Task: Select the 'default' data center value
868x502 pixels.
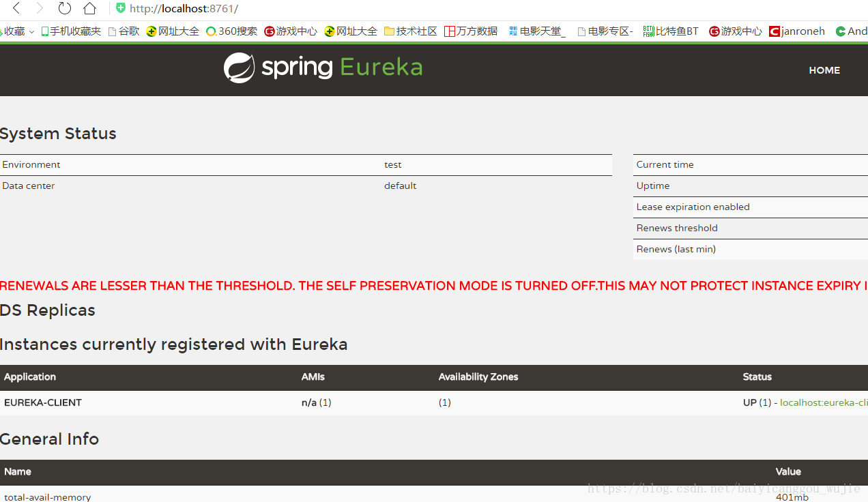Action: (401, 186)
